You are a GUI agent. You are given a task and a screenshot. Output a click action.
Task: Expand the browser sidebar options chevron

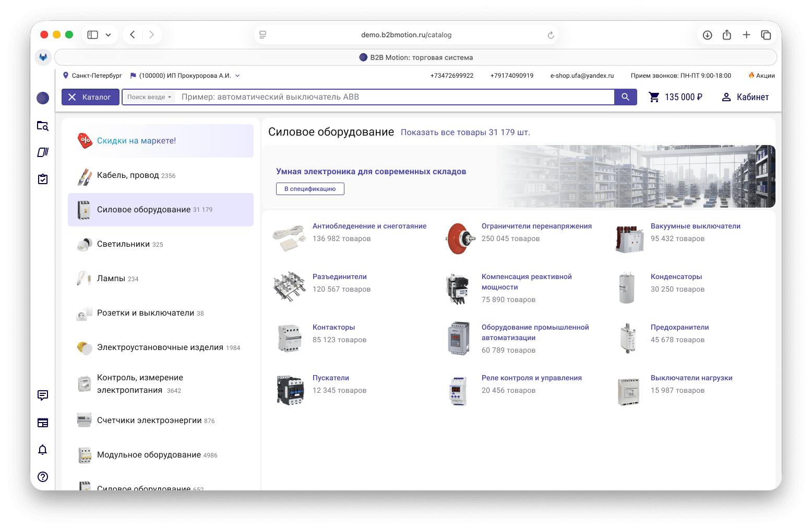pyautogui.click(x=109, y=35)
